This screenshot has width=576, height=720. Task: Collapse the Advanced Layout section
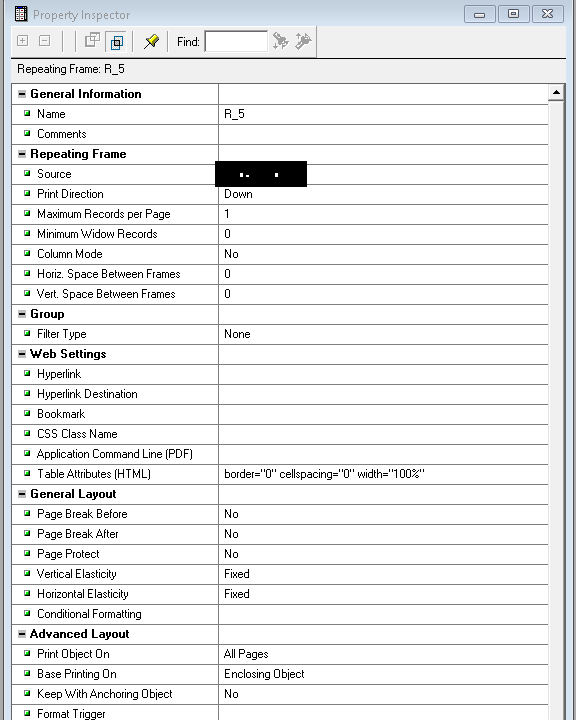click(x=22, y=634)
